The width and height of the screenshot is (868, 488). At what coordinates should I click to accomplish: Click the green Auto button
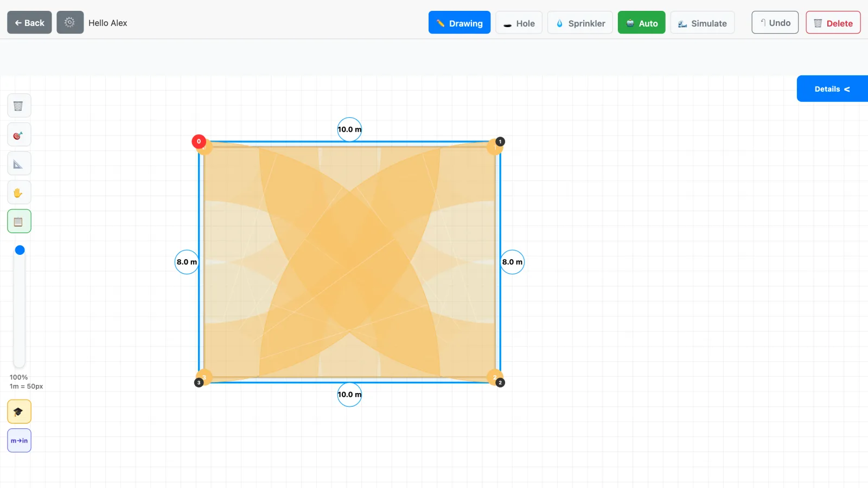pos(642,23)
